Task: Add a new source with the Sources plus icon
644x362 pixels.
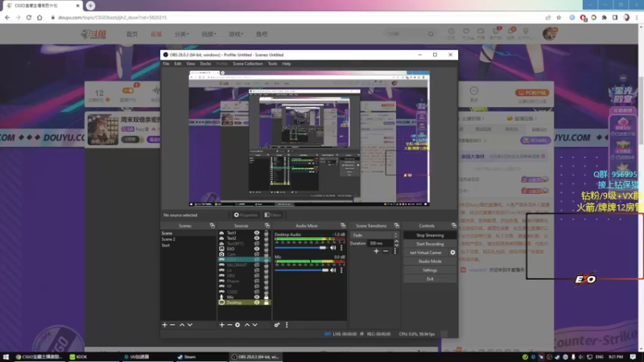Action: (222, 325)
